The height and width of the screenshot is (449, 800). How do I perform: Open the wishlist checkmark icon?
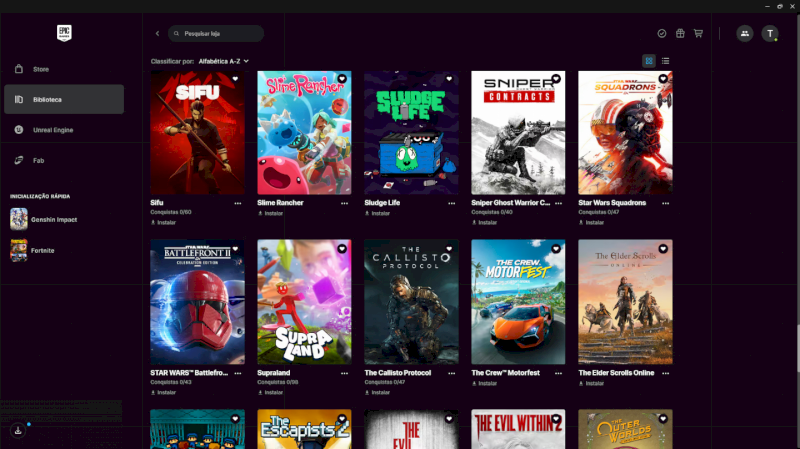[x=662, y=33]
